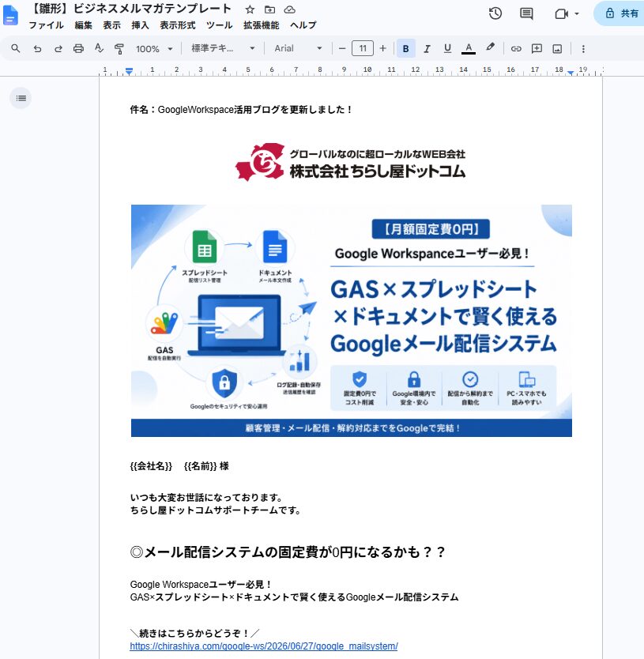Click heading ◎メール配信システムの固定費が0円になるかも？？
Image resolution: width=644 pixels, height=659 pixels.
click(288, 552)
